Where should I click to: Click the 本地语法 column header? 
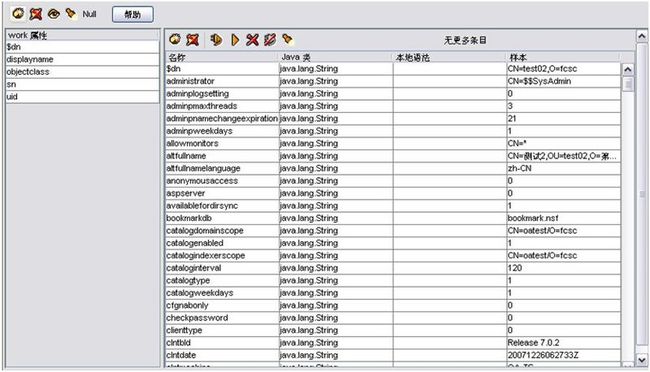pos(449,57)
